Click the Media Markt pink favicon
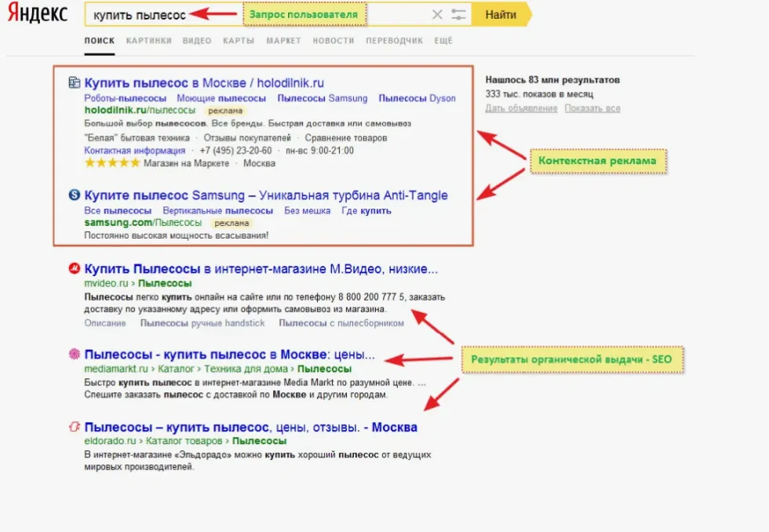Image resolution: width=769 pixels, height=532 pixels. click(75, 354)
